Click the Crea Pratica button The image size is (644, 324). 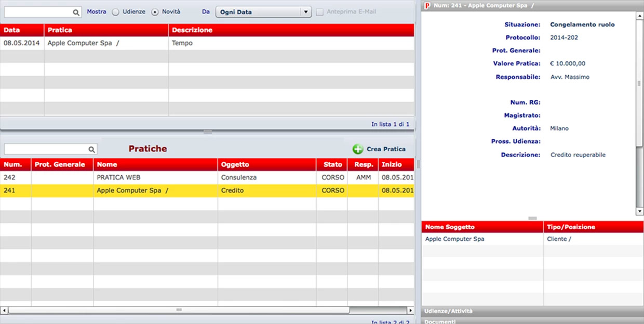click(x=379, y=149)
